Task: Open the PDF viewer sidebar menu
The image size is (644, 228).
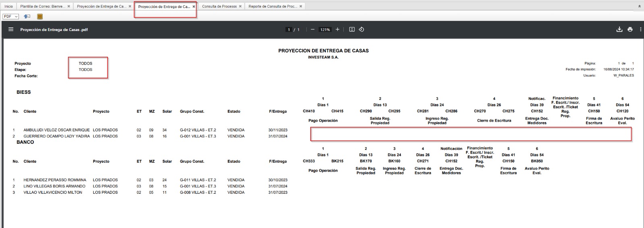Action: (11, 29)
